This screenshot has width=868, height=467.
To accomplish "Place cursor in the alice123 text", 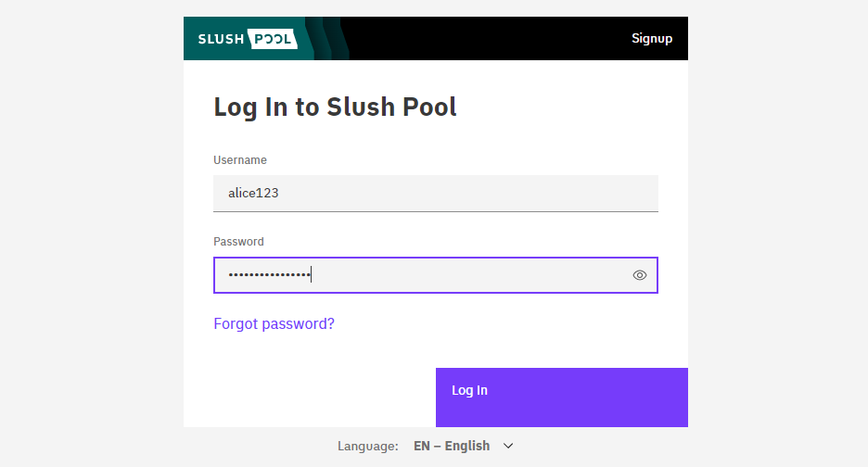I will pyautogui.click(x=253, y=193).
